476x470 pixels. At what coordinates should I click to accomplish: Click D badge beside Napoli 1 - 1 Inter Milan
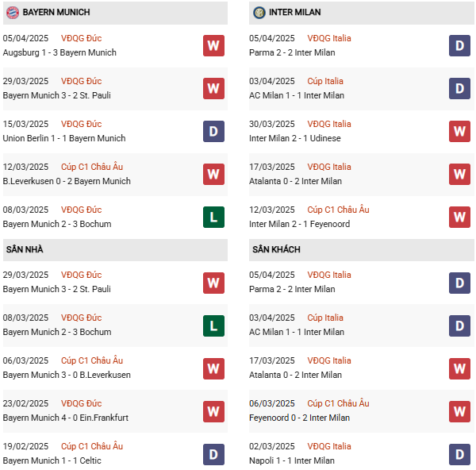pos(459,453)
